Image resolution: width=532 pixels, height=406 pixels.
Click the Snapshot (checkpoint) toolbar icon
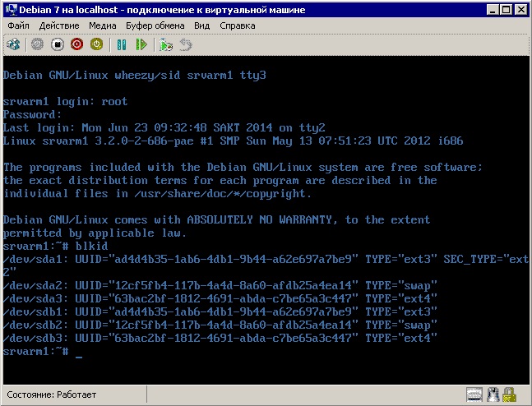click(166, 44)
